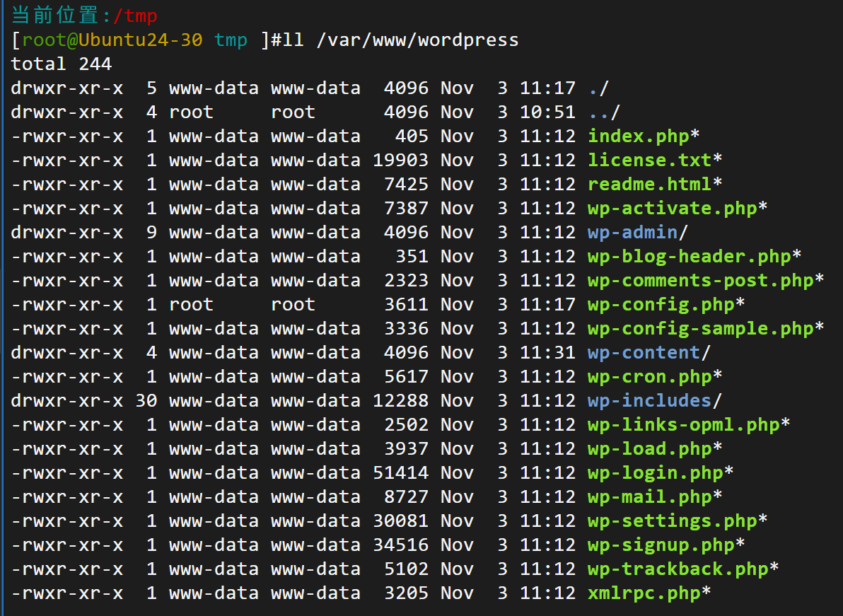Click the index.php file name
The width and height of the screenshot is (843, 616).
[x=638, y=136]
